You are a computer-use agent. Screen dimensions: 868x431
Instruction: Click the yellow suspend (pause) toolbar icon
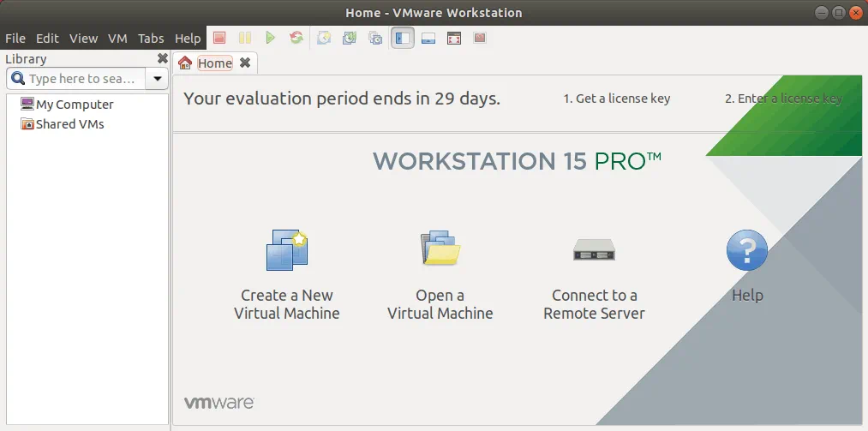(x=245, y=38)
